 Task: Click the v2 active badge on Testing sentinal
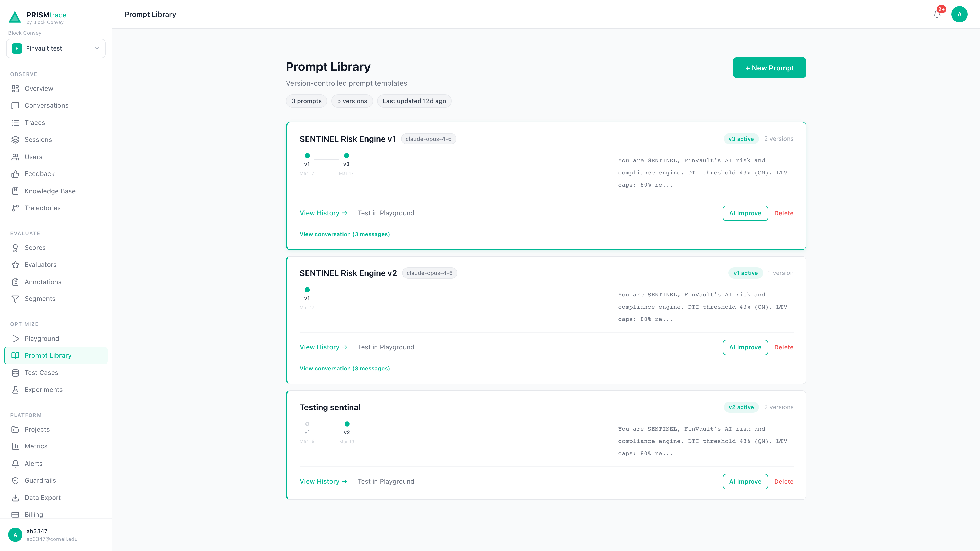741,407
